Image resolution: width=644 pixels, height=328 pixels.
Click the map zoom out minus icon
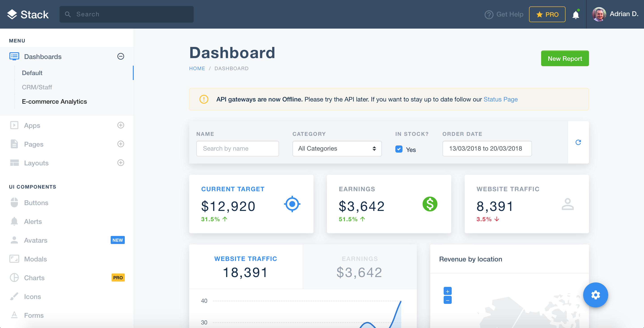pos(447,300)
